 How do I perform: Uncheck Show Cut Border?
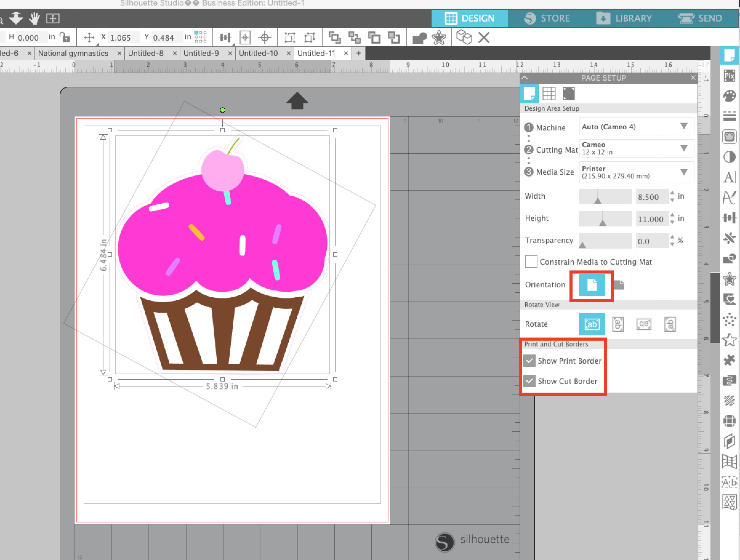tap(529, 381)
